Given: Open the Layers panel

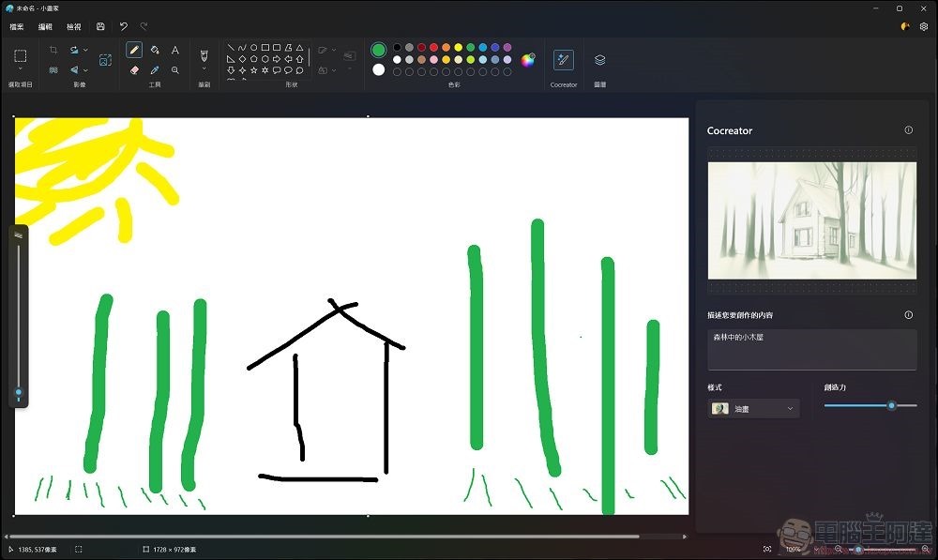Looking at the screenshot, I should 600,60.
